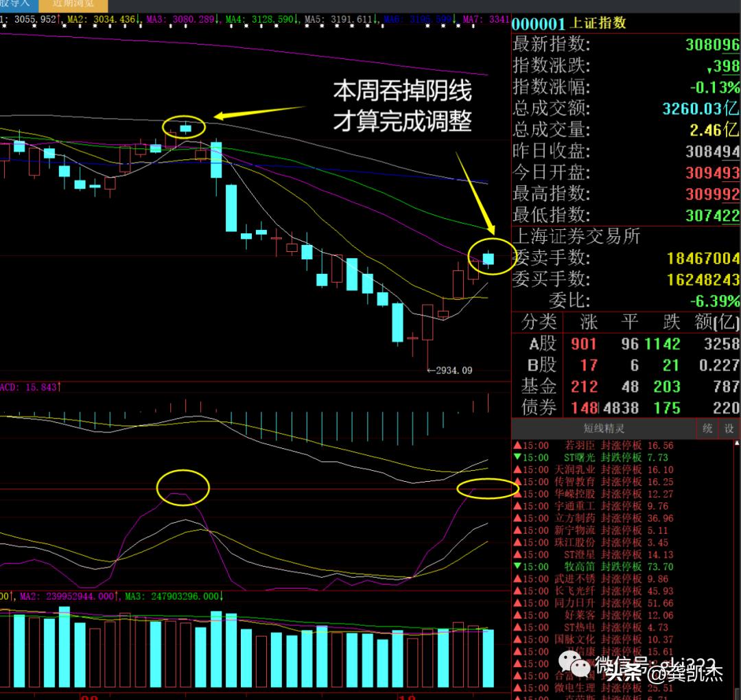Click the MA2 indicator label in the chart header
Screen dimensions: 741x700
point(103,19)
